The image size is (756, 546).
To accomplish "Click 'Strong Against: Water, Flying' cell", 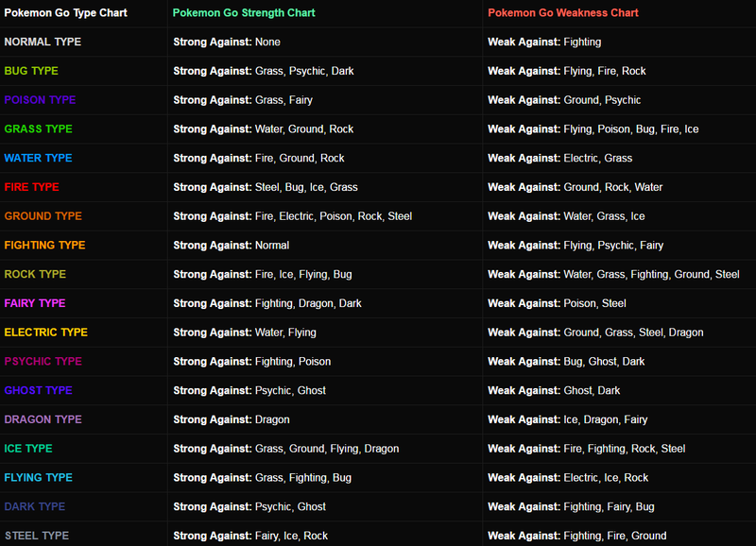I will tap(245, 333).
